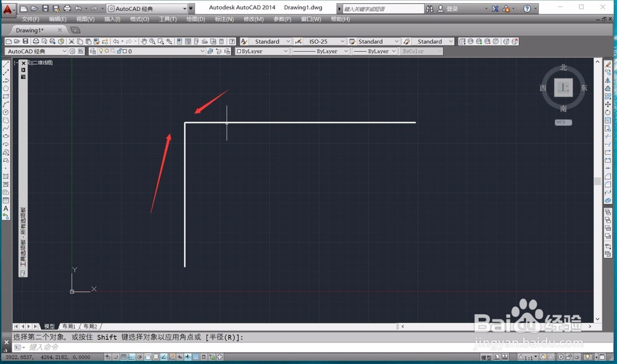Select the Line tool in draw toolbar

pos(6,64)
